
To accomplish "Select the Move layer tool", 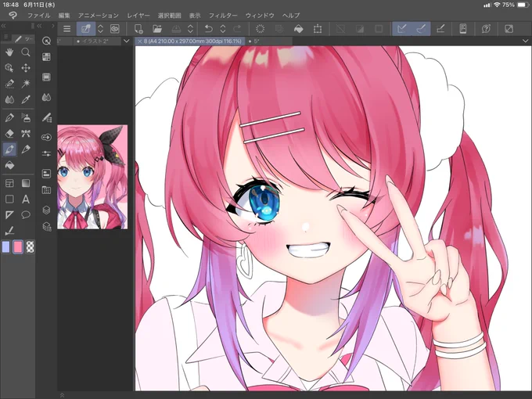I will 26,68.
